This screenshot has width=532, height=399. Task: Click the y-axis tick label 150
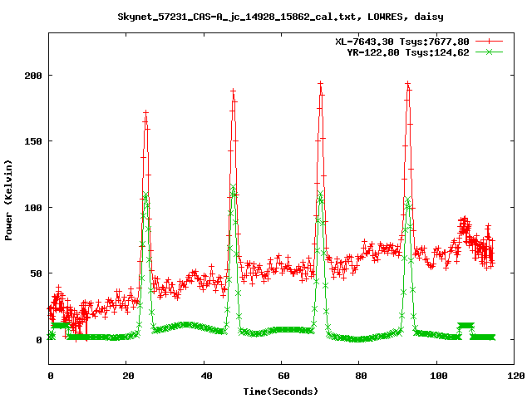point(33,141)
